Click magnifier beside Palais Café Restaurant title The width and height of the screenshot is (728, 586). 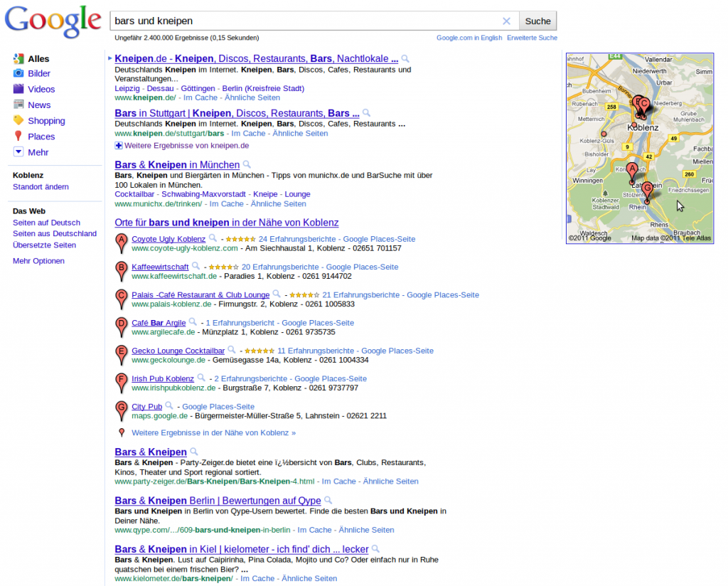[277, 294]
